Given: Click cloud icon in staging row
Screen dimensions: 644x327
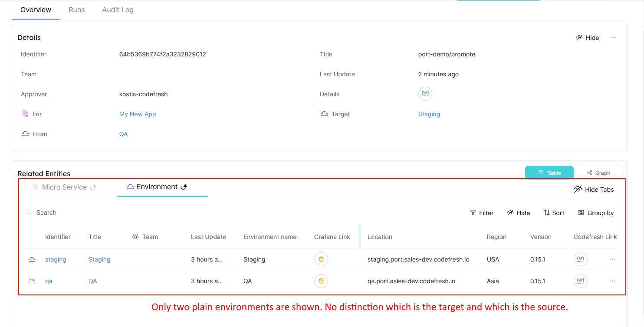Looking at the screenshot, I should point(32,259).
